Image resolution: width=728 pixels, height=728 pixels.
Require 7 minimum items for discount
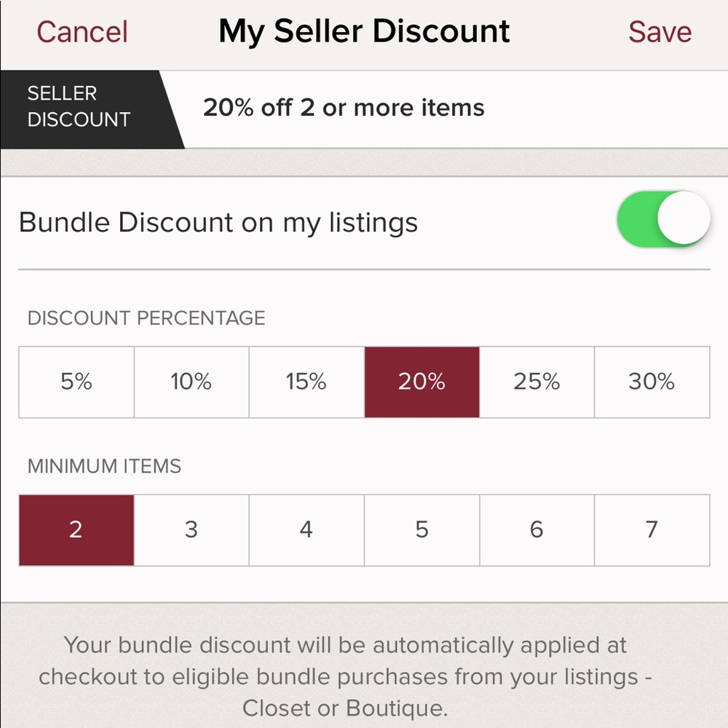652,529
